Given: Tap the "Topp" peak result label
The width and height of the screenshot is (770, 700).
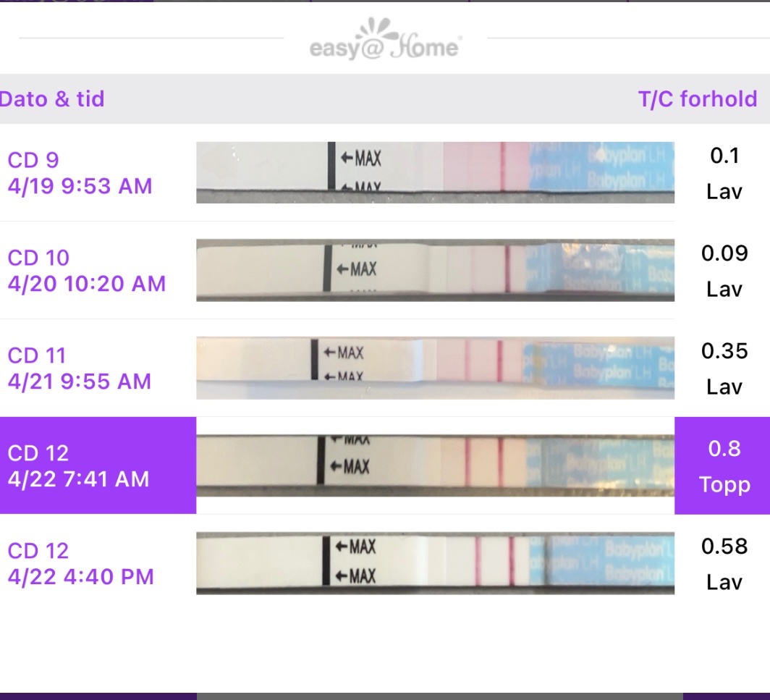Looking at the screenshot, I should [x=724, y=485].
